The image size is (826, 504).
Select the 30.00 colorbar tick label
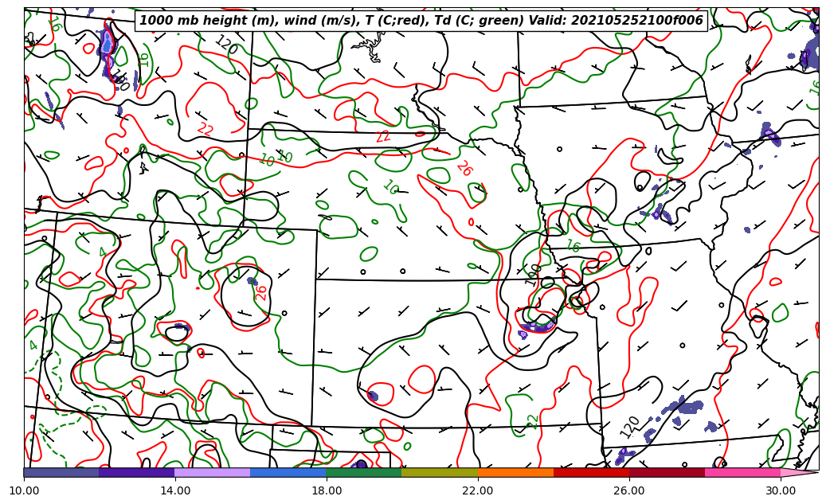(781, 490)
